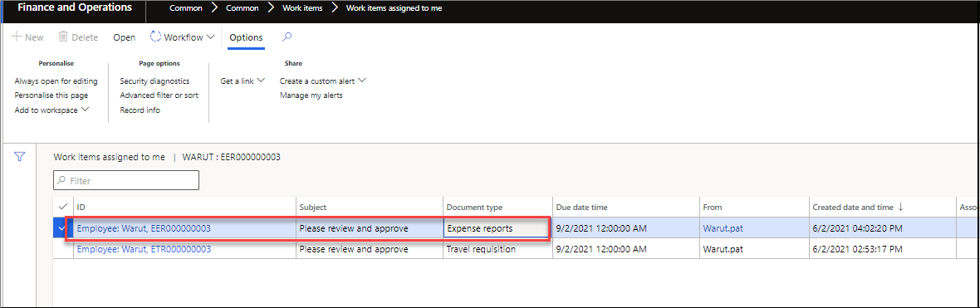Image resolution: width=980 pixels, height=308 pixels.
Task: Click the New plus icon
Action: click(17, 37)
